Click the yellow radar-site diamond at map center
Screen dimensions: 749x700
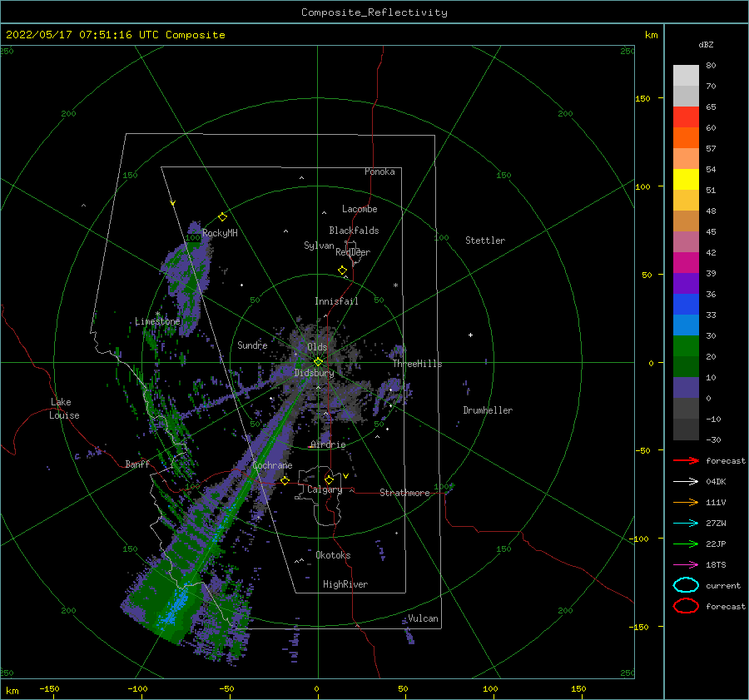click(318, 362)
